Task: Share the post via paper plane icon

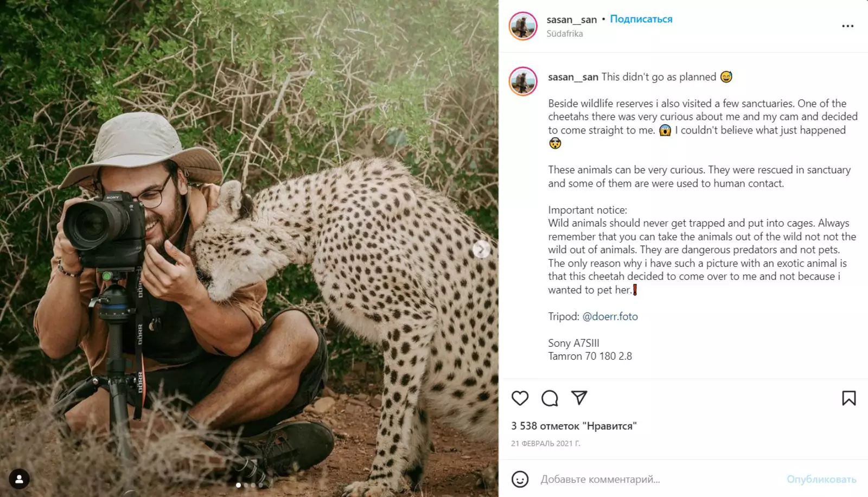Action: 579,398
